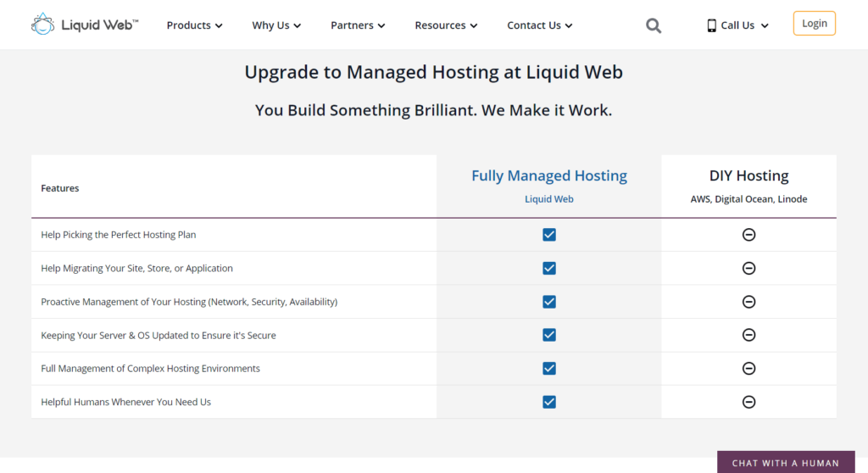868x473 pixels.
Task: Toggle checkbox for Helpful Humans Whenever You Need Us
Action: (x=549, y=402)
